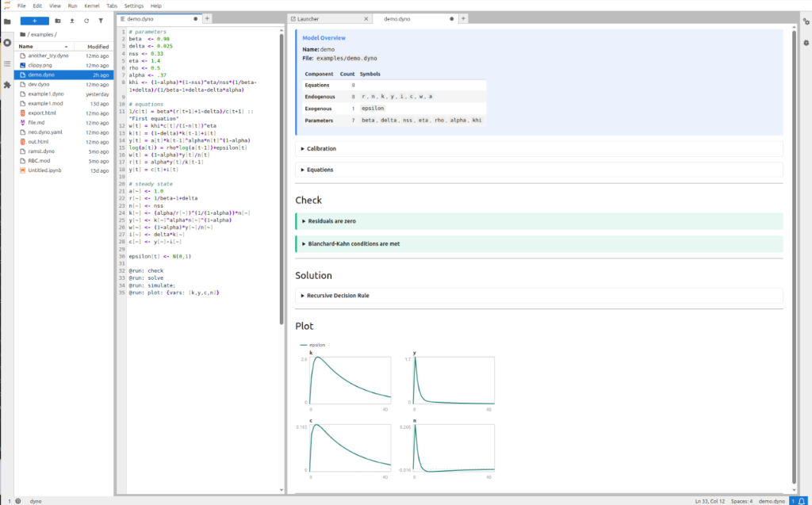This screenshot has height=505, width=812.
Task: Click the preview panel vertical scrollbar
Action: (795, 256)
